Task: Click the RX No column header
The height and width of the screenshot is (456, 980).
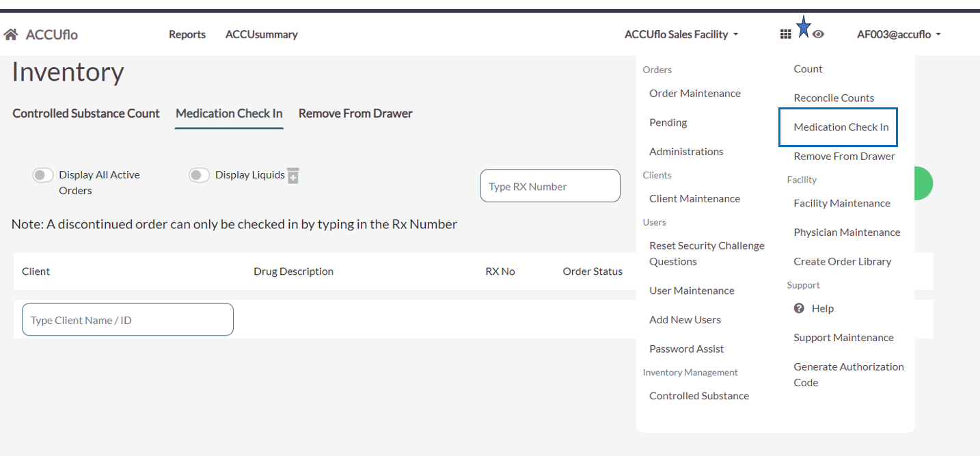Action: coord(500,271)
